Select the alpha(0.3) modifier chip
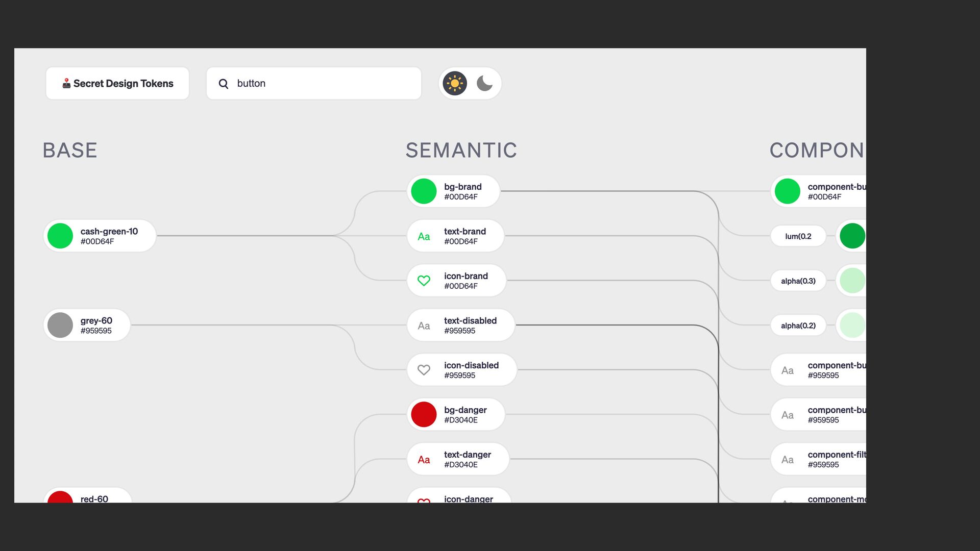This screenshot has width=980, height=551. tap(798, 281)
